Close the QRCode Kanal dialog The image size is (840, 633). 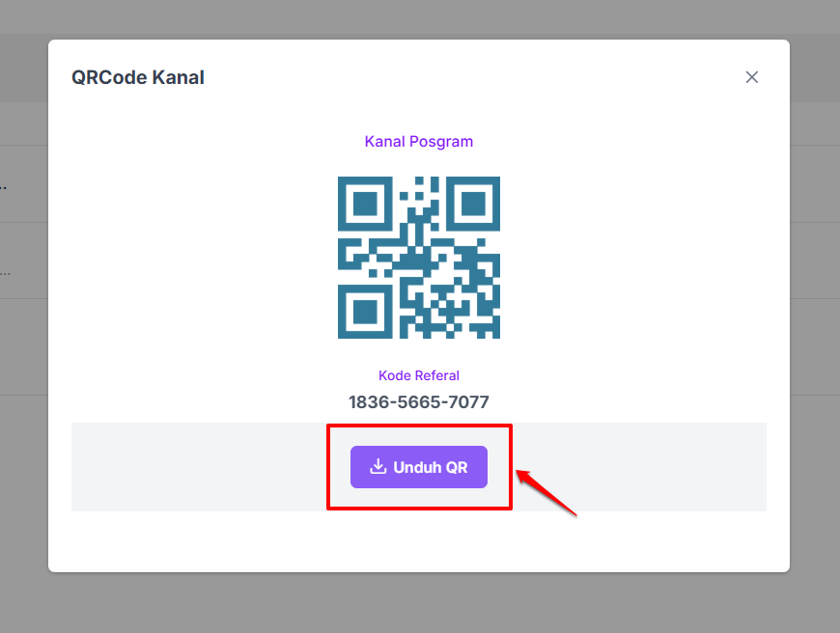coord(751,77)
